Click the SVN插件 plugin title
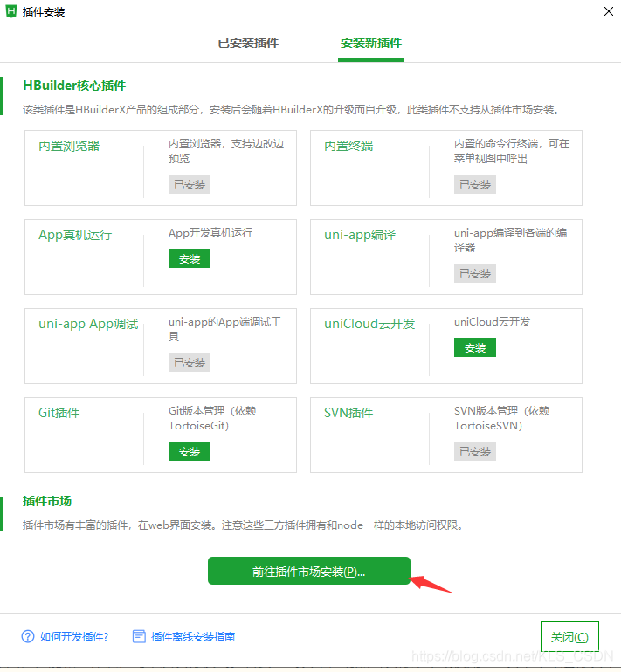The image size is (621, 672). 348,412
